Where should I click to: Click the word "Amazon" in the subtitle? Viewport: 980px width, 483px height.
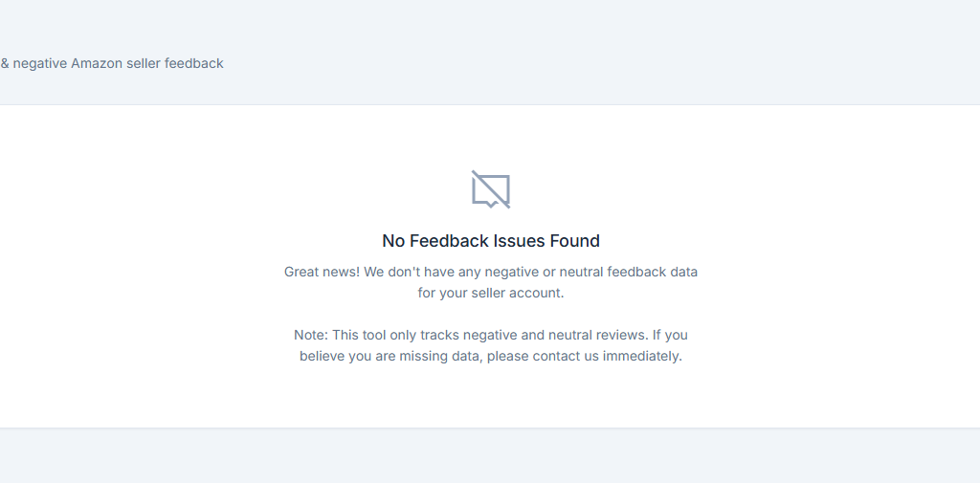click(x=97, y=63)
